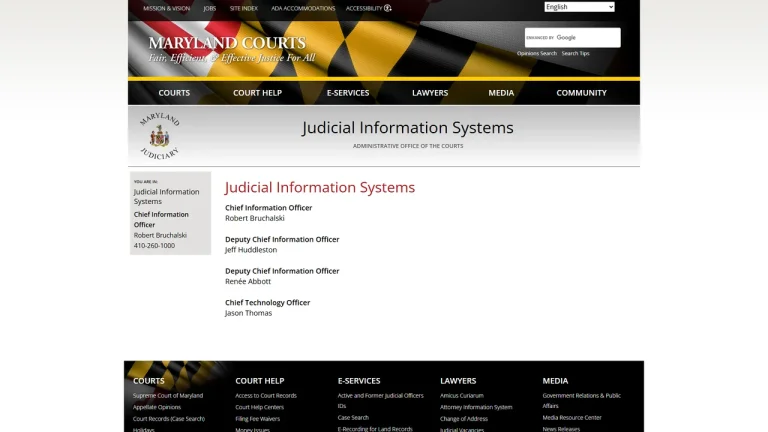Select the sidebar phone number 410-260-1000
The height and width of the screenshot is (432, 768).
[x=154, y=245]
